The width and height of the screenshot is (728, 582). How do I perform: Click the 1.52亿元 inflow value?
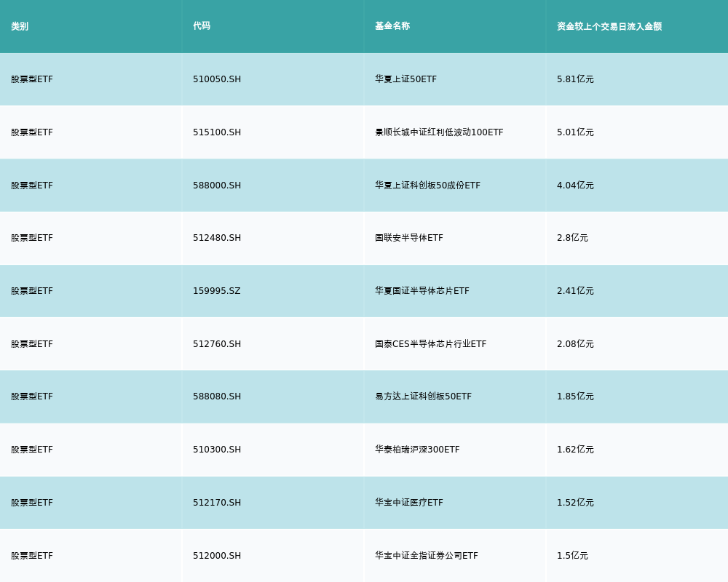click(575, 503)
